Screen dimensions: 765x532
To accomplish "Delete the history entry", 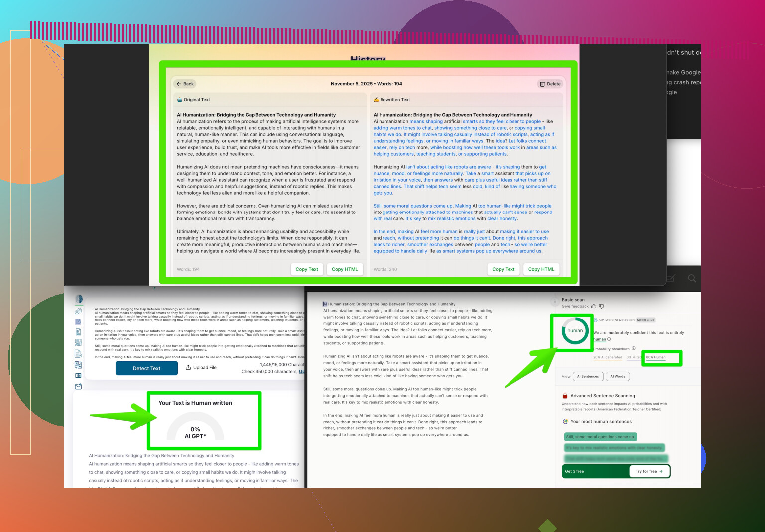I will click(550, 84).
